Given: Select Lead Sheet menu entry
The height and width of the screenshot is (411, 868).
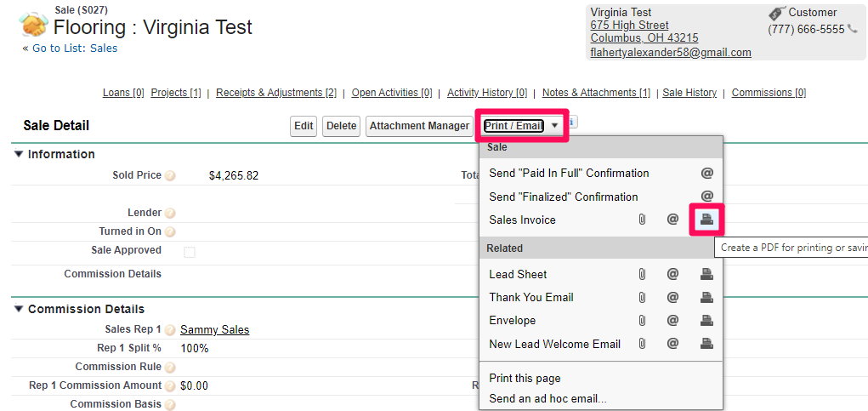Looking at the screenshot, I should click(518, 274).
